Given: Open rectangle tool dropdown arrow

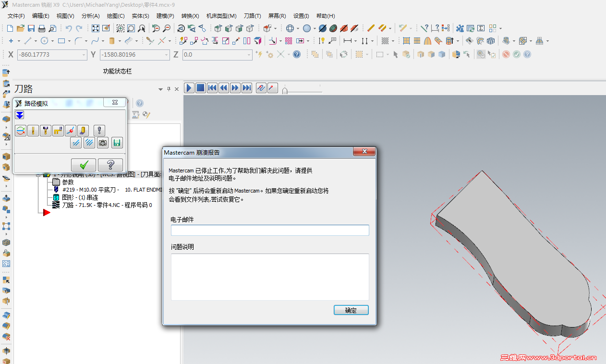Looking at the screenshot, I should coord(69,41).
